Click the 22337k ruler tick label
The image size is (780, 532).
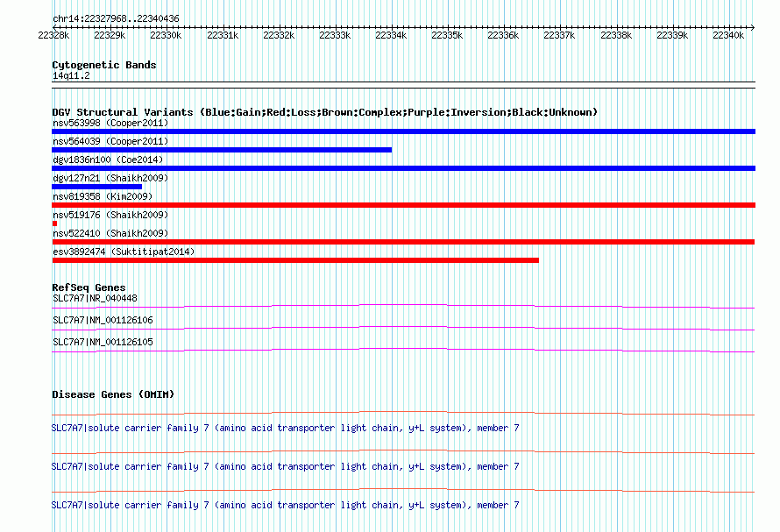[x=559, y=35]
